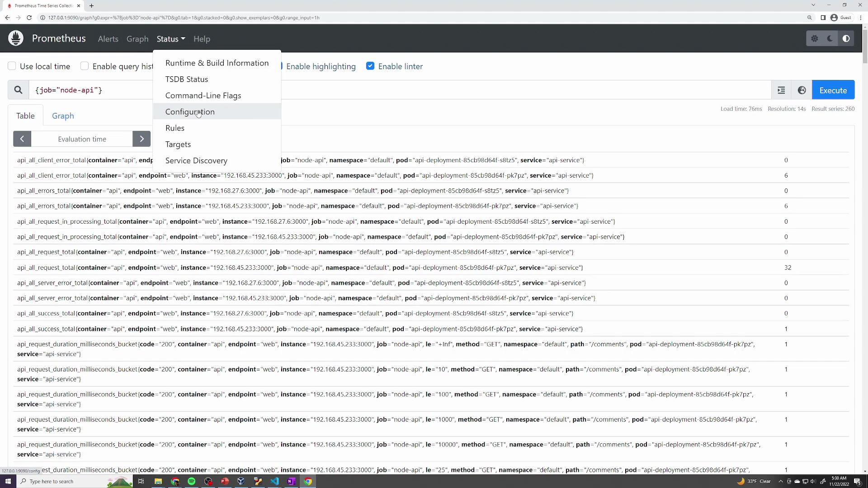
Task: Click the "Result series: 260" text
Action: (x=833, y=109)
